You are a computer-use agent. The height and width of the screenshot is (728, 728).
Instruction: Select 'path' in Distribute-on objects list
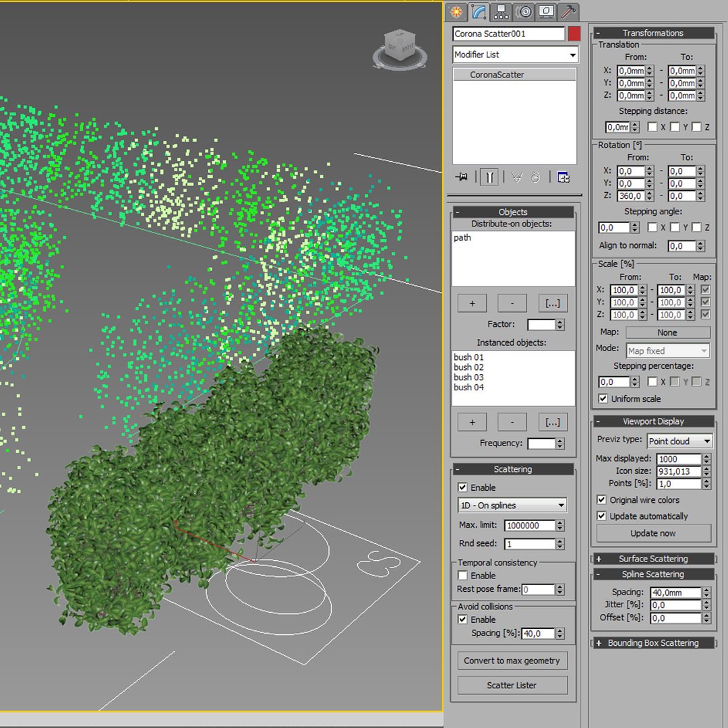click(x=462, y=238)
